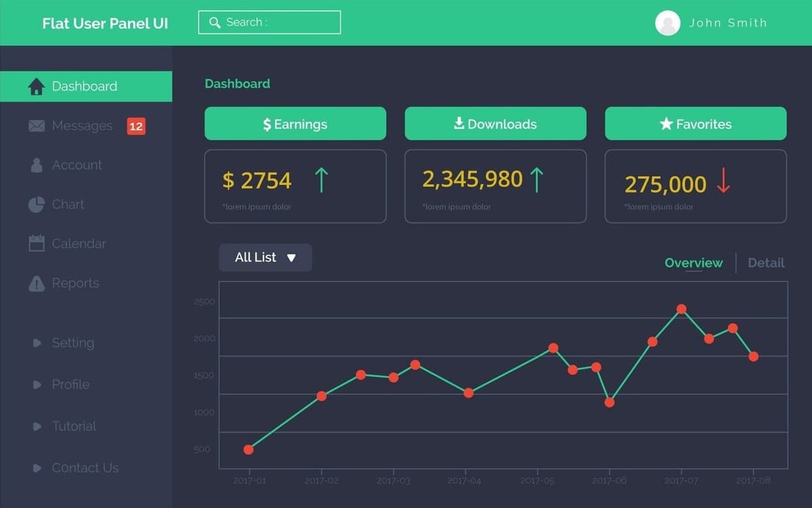This screenshot has width=812, height=508.
Task: Select the Account person icon
Action: click(x=35, y=164)
